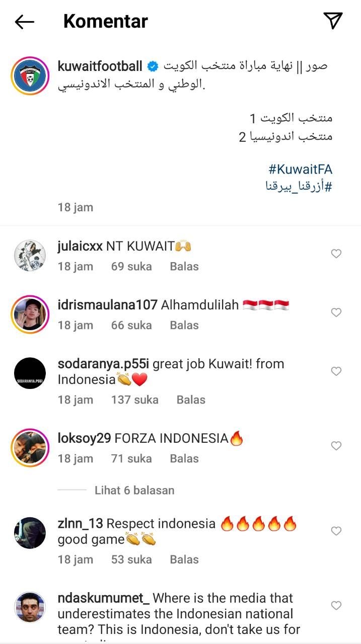
Task: Open the sodaranya.p55i black avatar
Action: (x=30, y=373)
